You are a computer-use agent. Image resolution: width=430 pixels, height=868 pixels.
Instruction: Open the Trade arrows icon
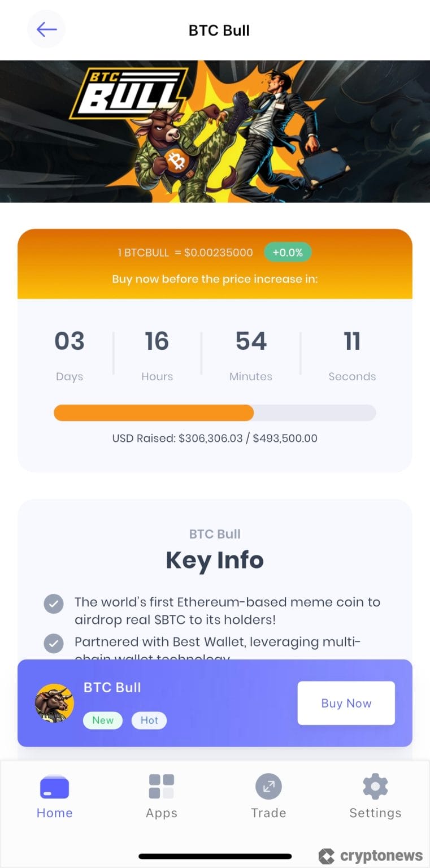tap(268, 786)
